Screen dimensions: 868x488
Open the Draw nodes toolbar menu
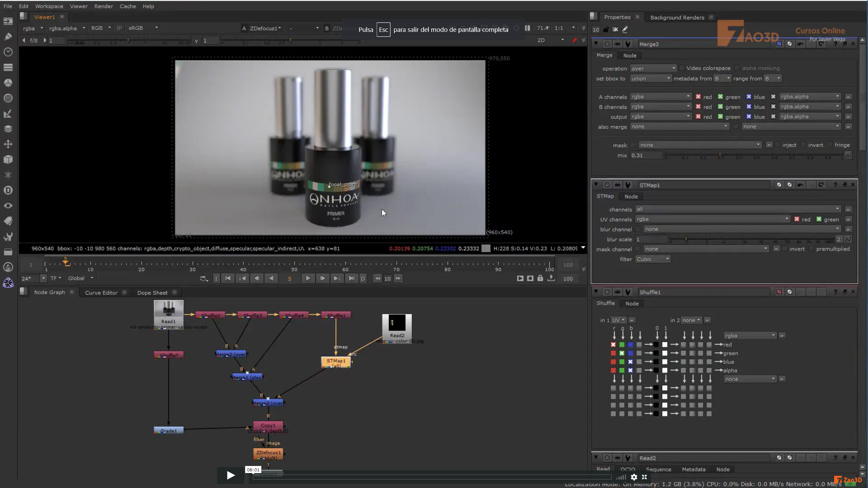pyautogui.click(x=8, y=36)
